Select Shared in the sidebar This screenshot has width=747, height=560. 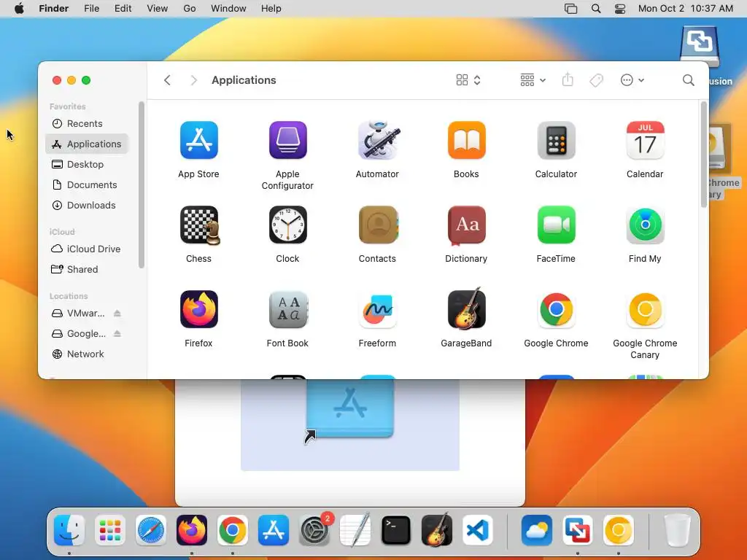[88, 270]
